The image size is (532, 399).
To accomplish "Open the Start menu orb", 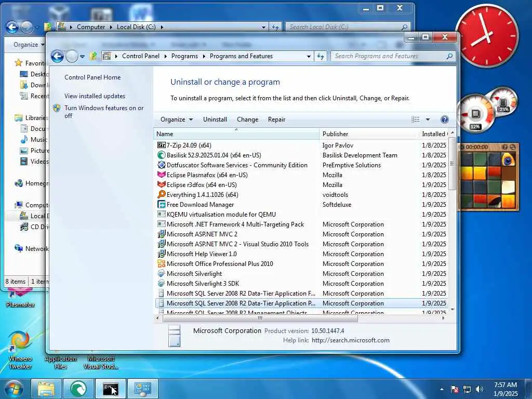I will point(14,389).
